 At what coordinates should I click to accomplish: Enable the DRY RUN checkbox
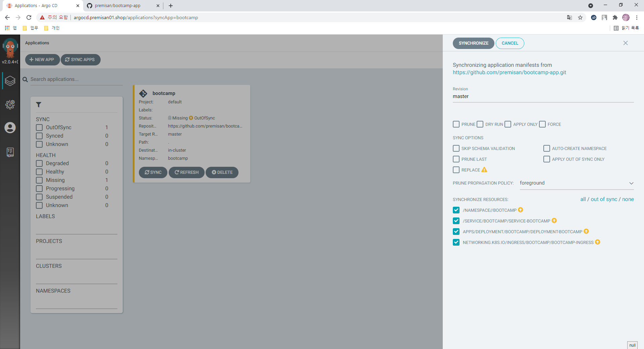pos(480,124)
